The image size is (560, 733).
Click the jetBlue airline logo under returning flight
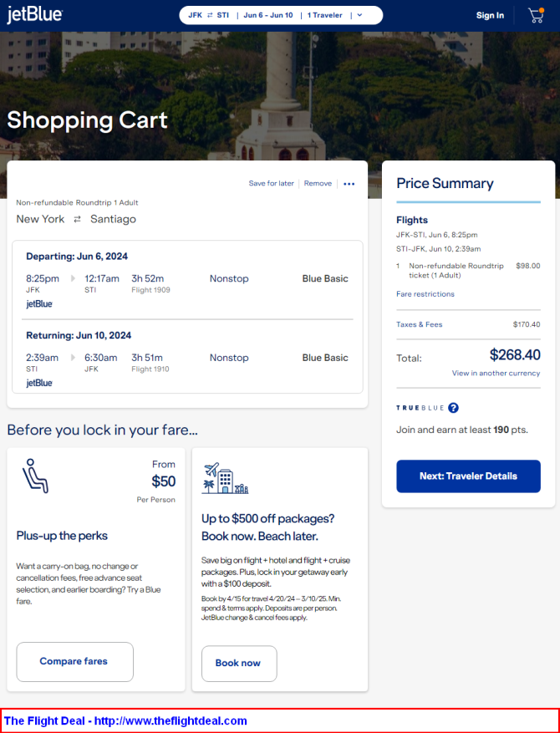coord(39,383)
